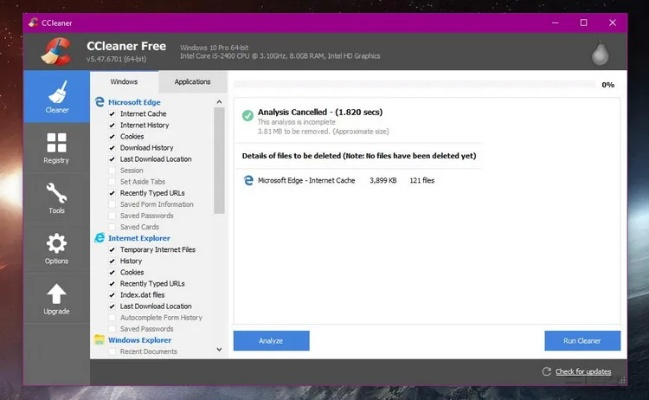
Task: Click the pear icon in header
Action: coord(600,53)
